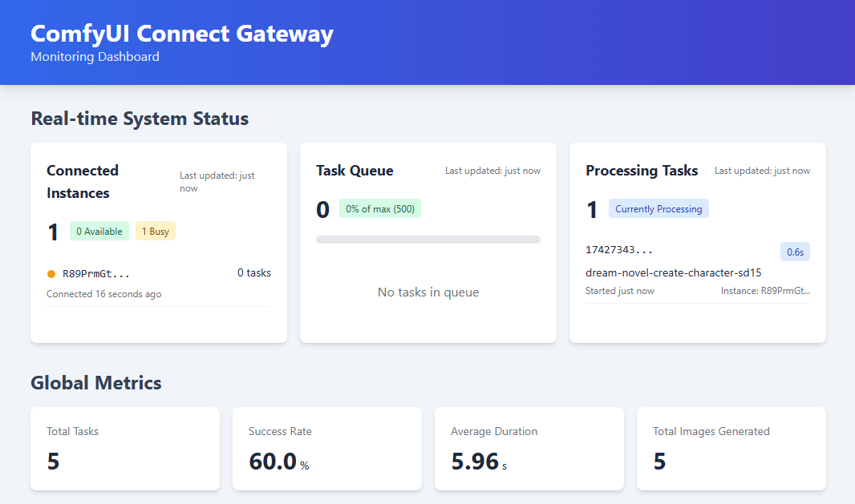Viewport: 855px width, 504px height.
Task: Click the 0% of max (500) queue badge
Action: pyautogui.click(x=379, y=208)
